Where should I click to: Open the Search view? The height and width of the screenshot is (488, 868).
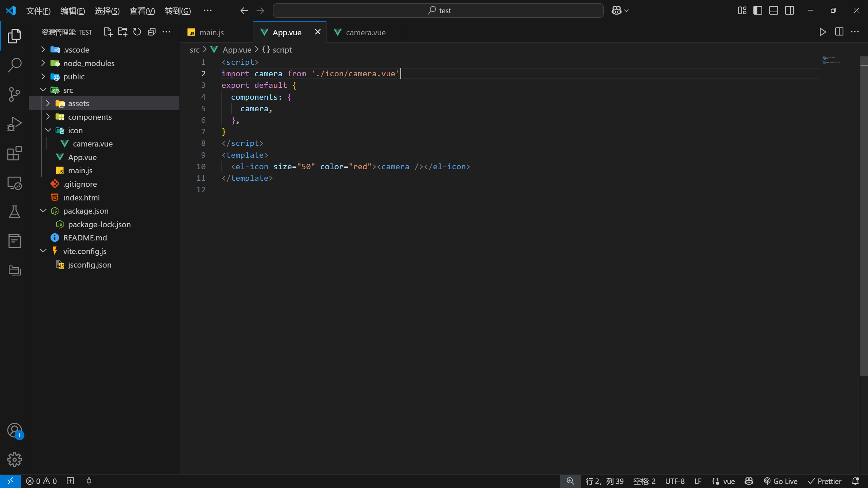(x=14, y=65)
